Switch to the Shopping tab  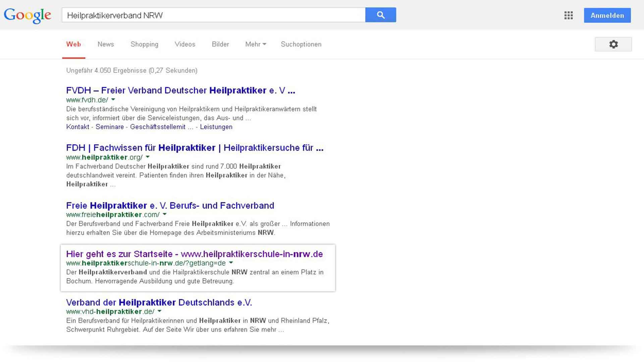tap(144, 44)
